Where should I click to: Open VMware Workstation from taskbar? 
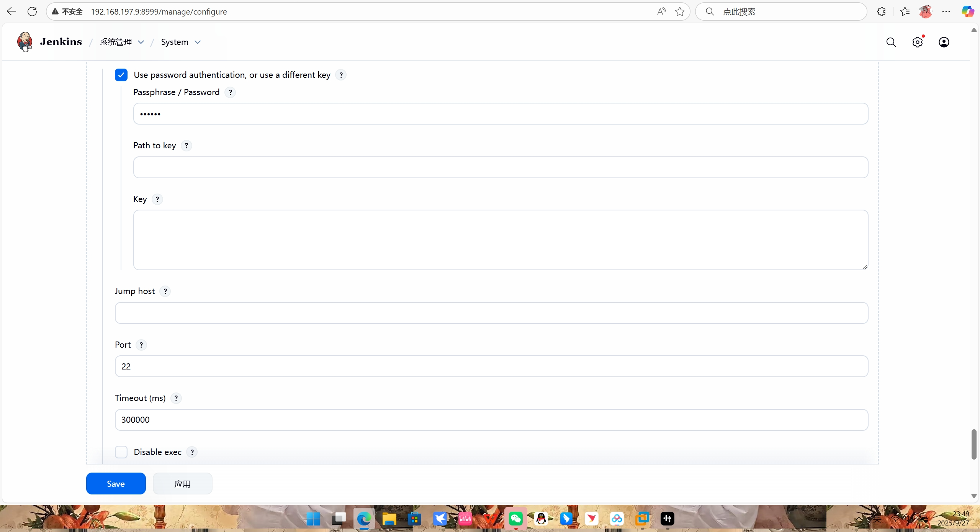coord(642,519)
